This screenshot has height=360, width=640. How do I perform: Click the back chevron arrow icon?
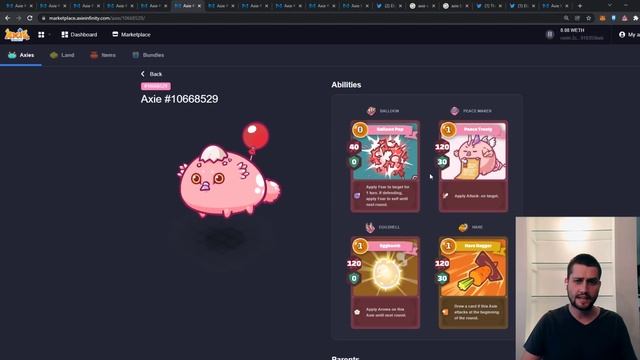[x=142, y=74]
